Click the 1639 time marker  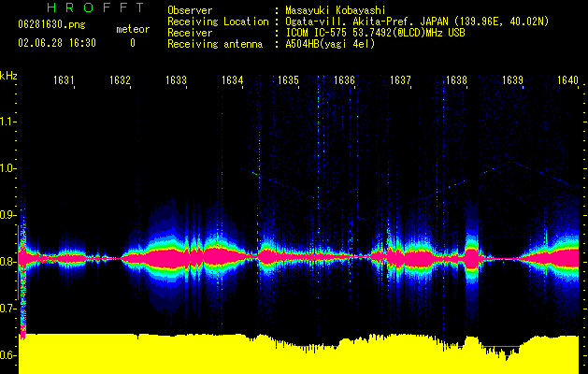[512, 79]
